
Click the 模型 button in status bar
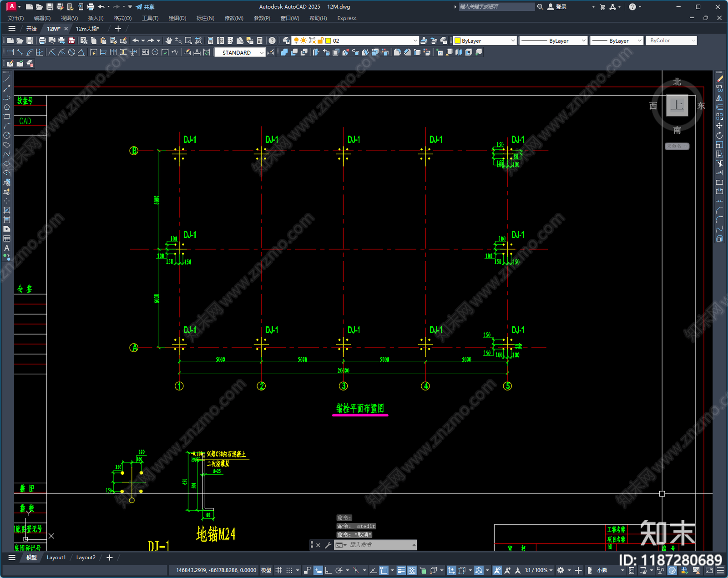click(266, 570)
